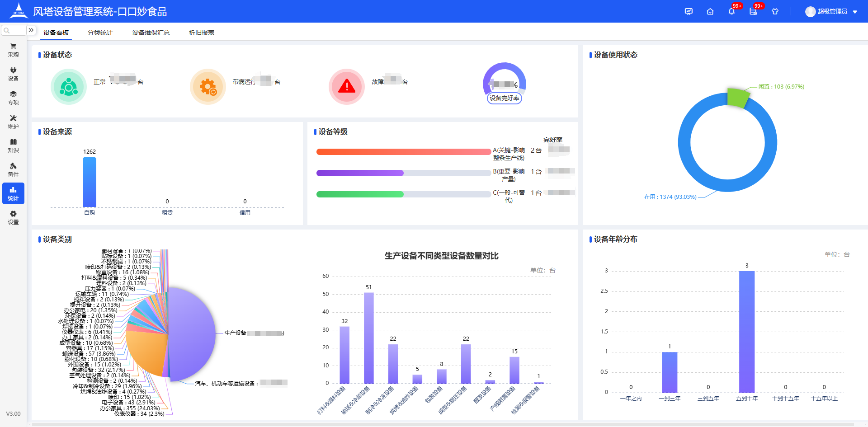This screenshot has height=427, width=868.
Task: Open the notification bell with 99+ badge
Action: pyautogui.click(x=731, y=11)
